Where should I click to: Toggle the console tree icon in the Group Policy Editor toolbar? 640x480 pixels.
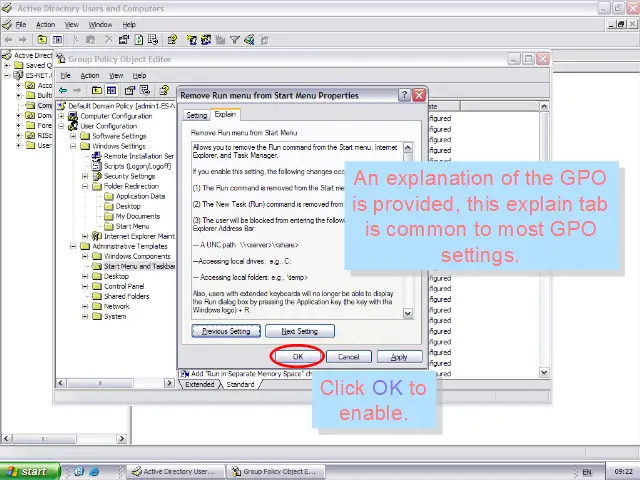coord(111,90)
